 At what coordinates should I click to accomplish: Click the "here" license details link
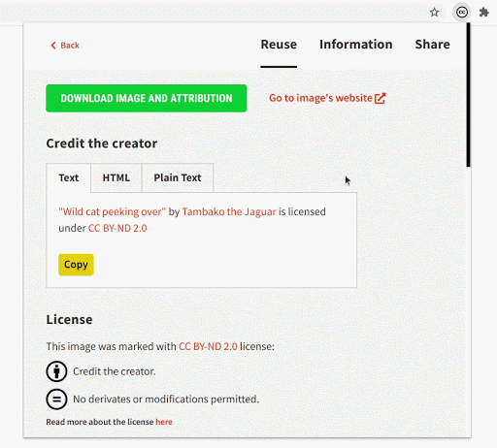pyautogui.click(x=164, y=422)
